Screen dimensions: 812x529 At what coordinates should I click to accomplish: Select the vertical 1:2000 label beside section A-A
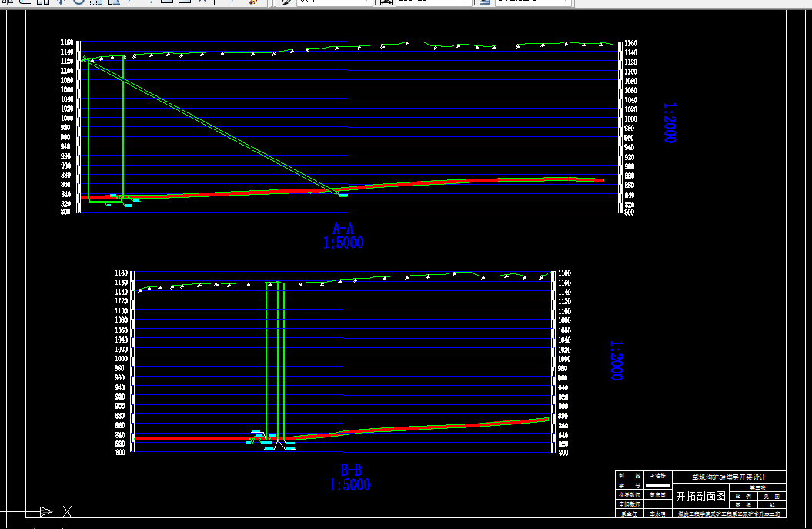pyautogui.click(x=670, y=122)
